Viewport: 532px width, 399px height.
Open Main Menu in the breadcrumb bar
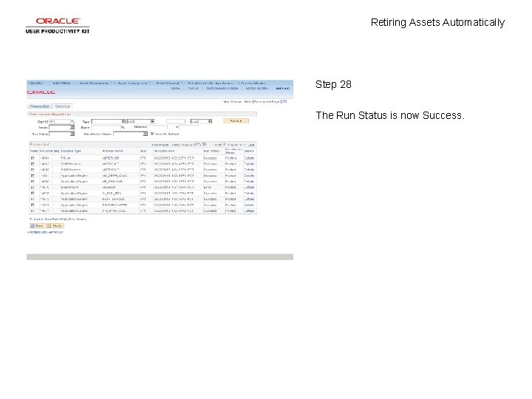[62, 83]
